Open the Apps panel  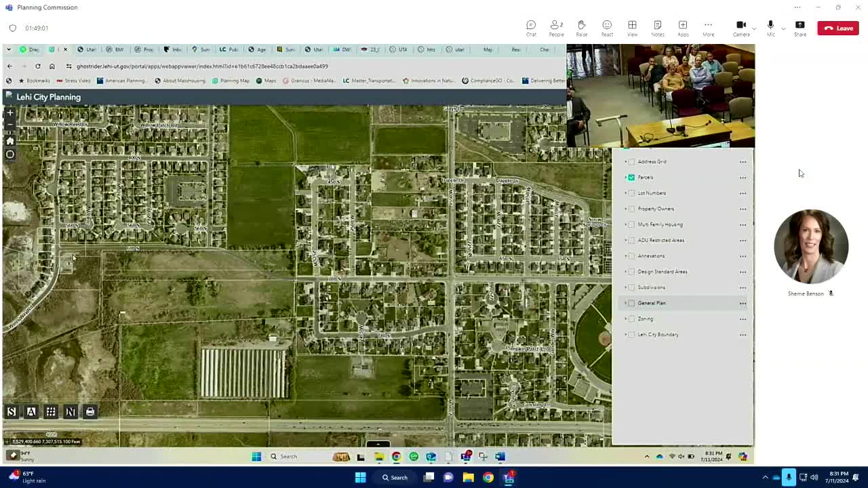(x=683, y=28)
